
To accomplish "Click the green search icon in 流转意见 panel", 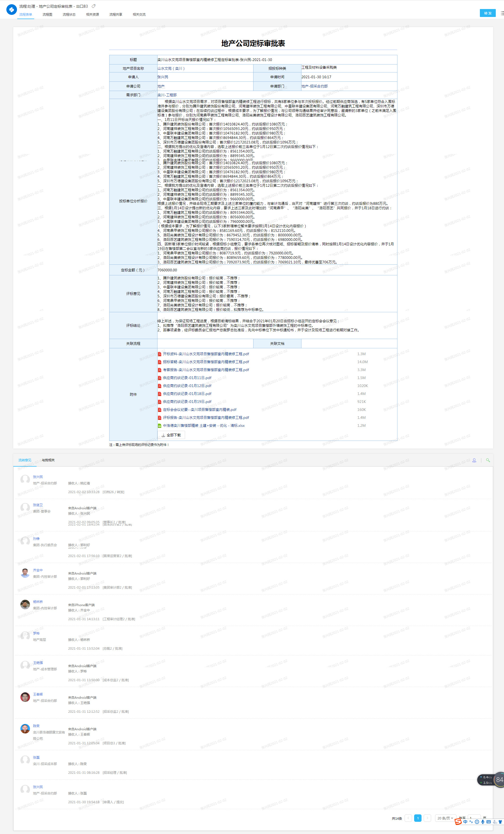I will [488, 460].
